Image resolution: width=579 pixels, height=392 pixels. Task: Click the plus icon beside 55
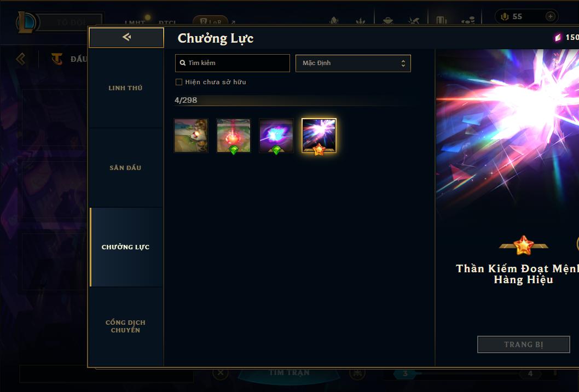coord(550,16)
